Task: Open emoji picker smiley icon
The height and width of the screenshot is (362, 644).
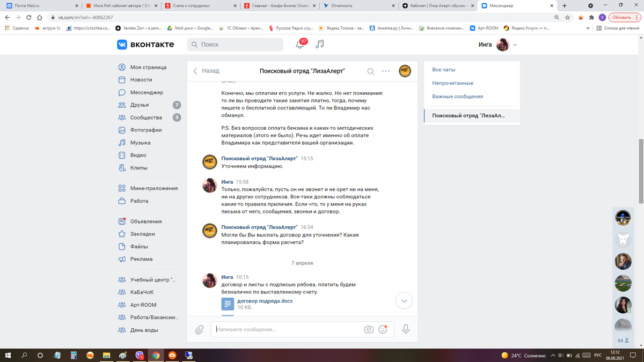Action: pos(383,329)
